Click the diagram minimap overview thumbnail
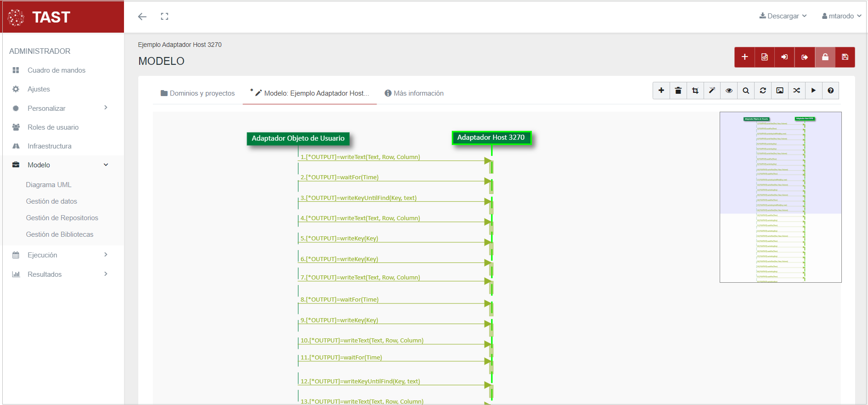 click(780, 197)
